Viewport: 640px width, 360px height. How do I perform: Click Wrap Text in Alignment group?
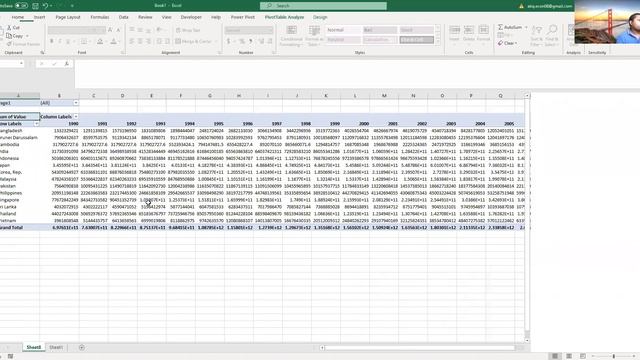[188, 30]
